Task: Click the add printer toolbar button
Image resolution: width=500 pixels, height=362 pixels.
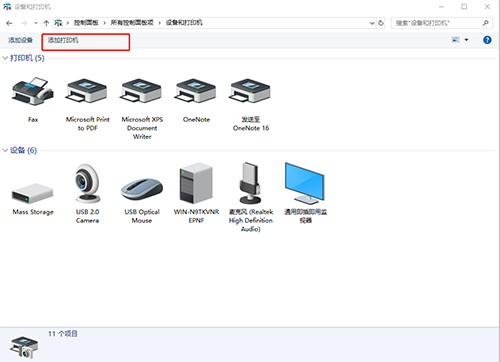Action: (63, 40)
